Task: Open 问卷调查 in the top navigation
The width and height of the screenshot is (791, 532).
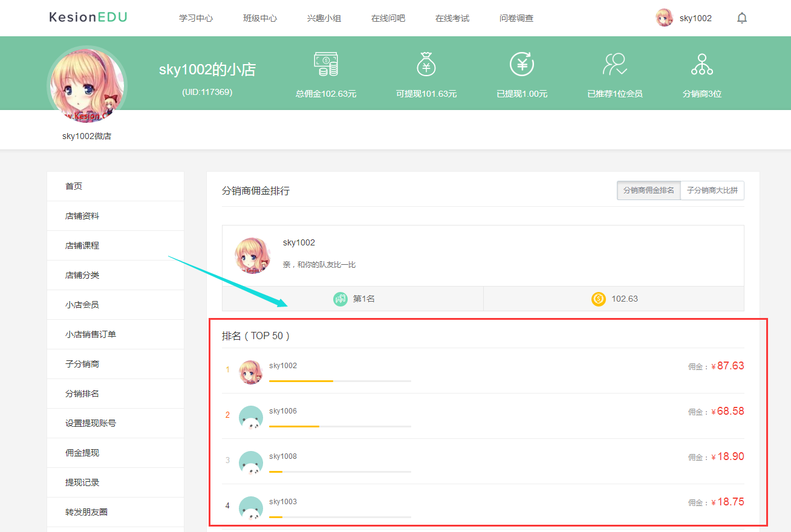Action: click(x=516, y=18)
